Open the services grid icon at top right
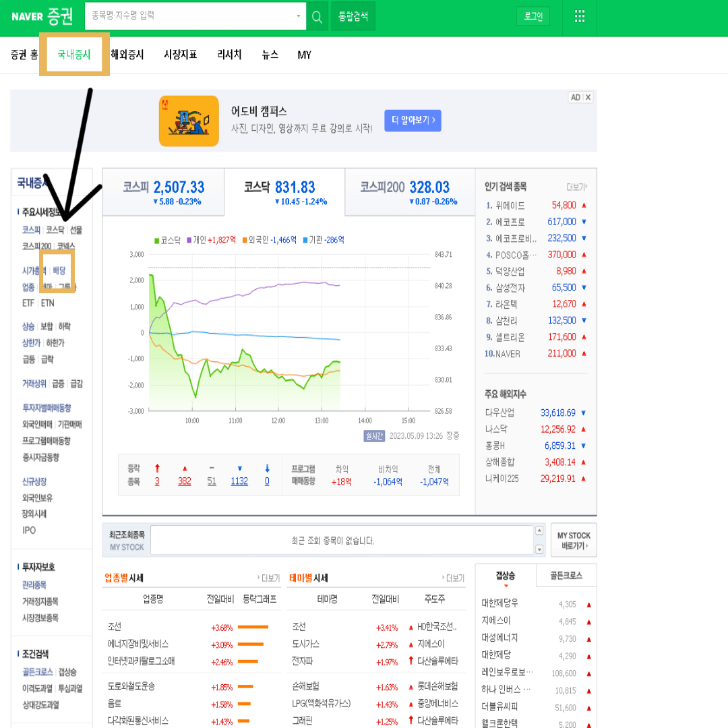Image resolution: width=728 pixels, height=728 pixels. click(x=580, y=16)
